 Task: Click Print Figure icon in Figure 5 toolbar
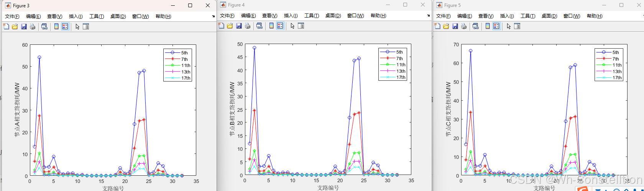coord(464,26)
